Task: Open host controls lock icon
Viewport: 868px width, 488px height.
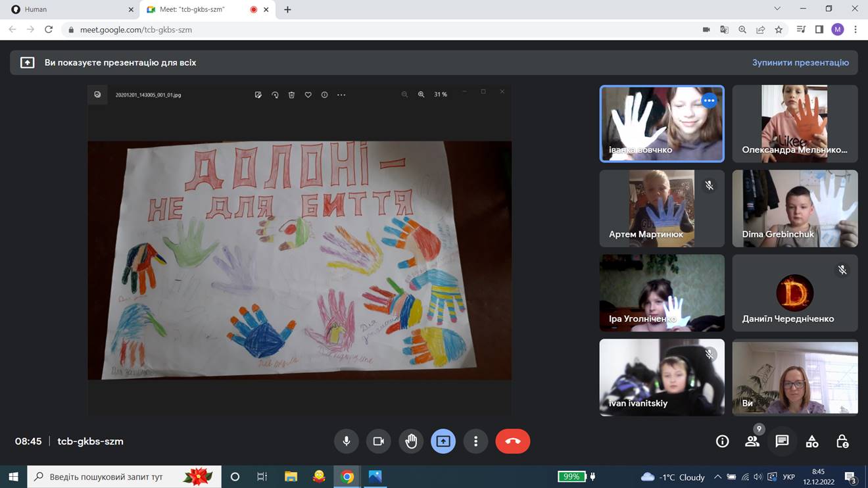Action: click(x=842, y=441)
